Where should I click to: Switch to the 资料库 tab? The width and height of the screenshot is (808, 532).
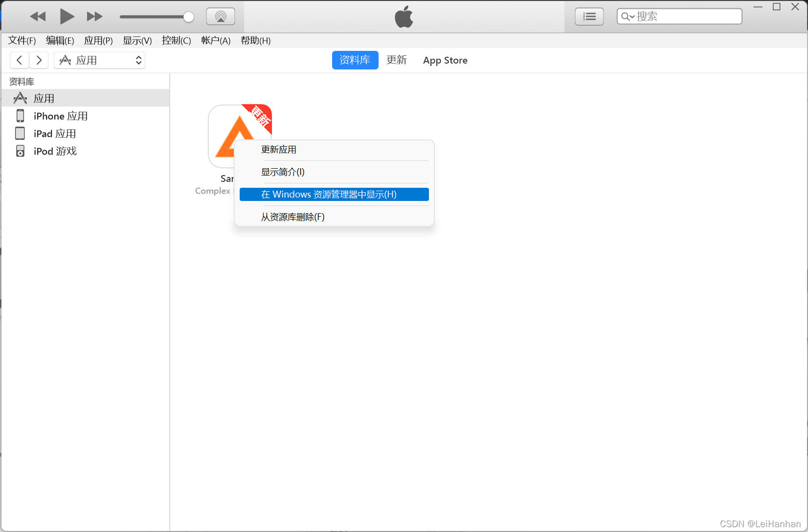(x=355, y=60)
